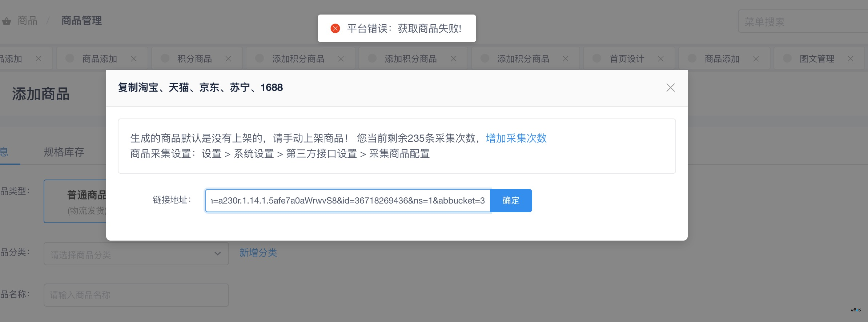Click the 确定 button beside the link field
The height and width of the screenshot is (322, 868).
[511, 201]
